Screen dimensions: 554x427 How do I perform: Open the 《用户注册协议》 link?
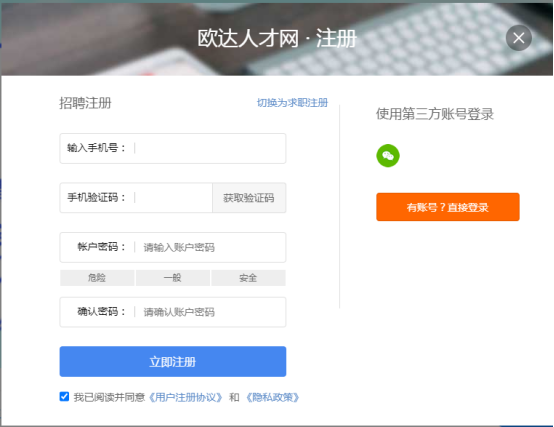click(x=185, y=397)
